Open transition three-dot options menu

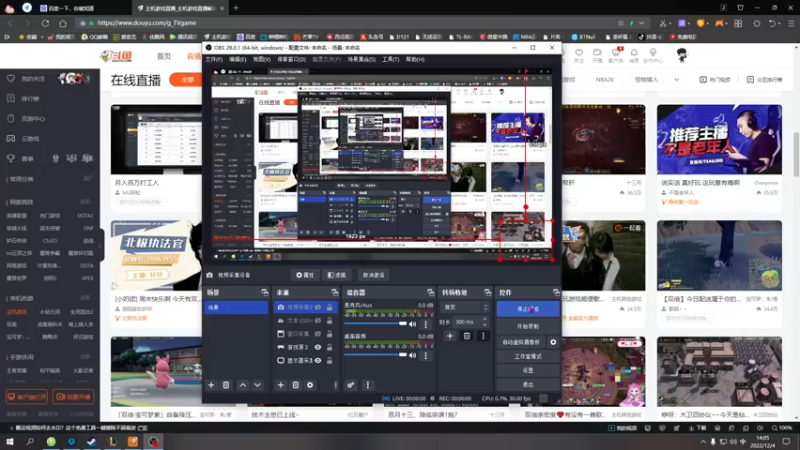point(483,336)
